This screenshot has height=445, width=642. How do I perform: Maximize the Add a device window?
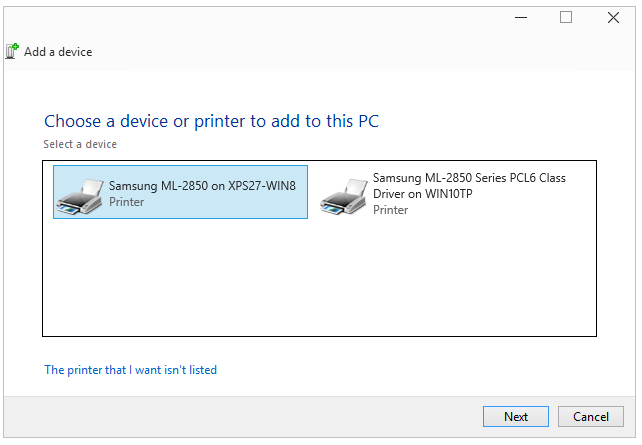pos(566,18)
